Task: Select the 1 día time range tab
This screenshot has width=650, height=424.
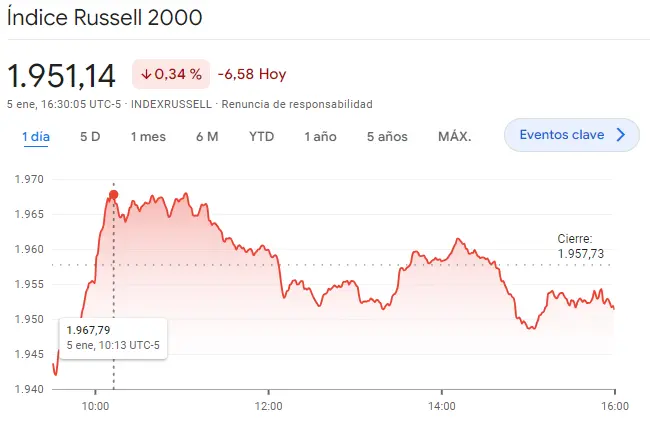Action: point(36,136)
